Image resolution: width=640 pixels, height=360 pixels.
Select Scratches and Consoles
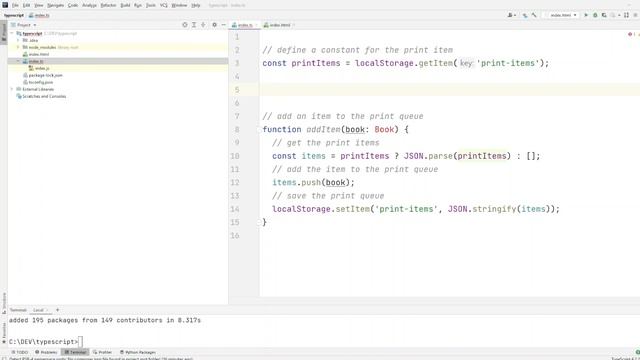(44, 96)
